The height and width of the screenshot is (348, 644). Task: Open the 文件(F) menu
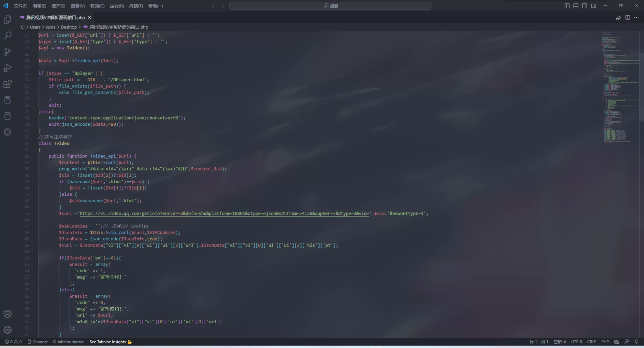pyautogui.click(x=20, y=6)
